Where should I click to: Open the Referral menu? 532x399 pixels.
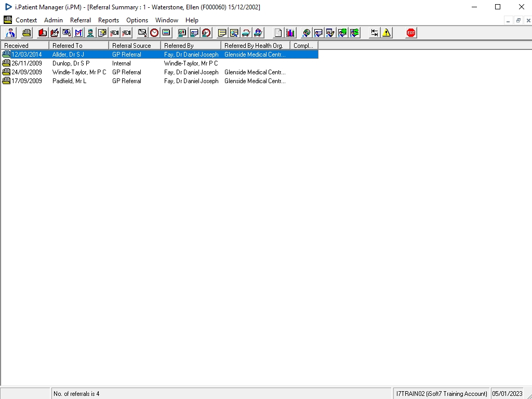click(x=81, y=20)
